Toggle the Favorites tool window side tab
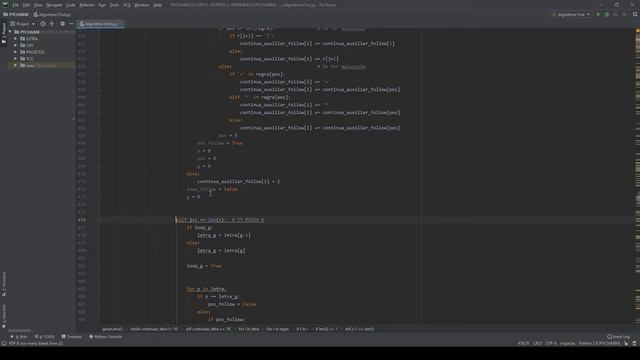Image resolution: width=640 pixels, height=360 pixels. click(x=4, y=316)
